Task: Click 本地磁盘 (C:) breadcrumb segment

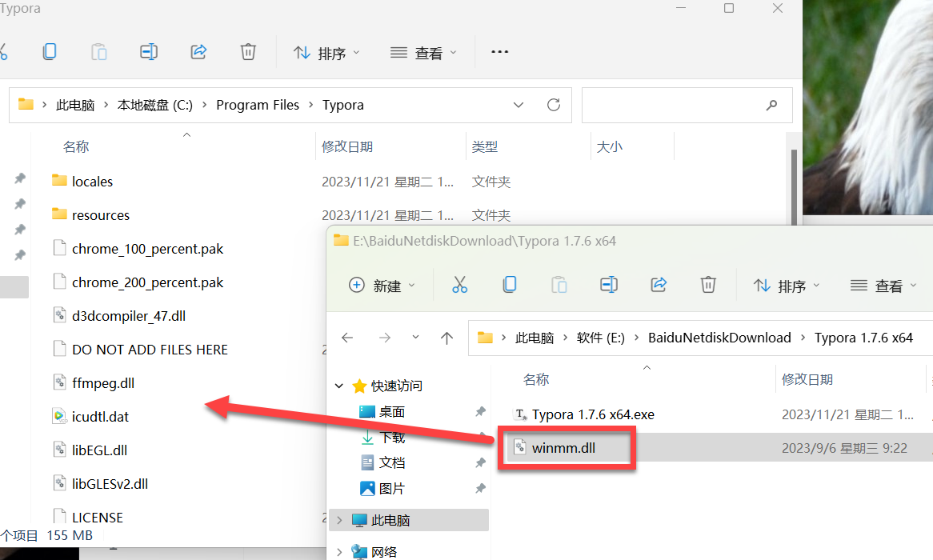Action: tap(154, 106)
